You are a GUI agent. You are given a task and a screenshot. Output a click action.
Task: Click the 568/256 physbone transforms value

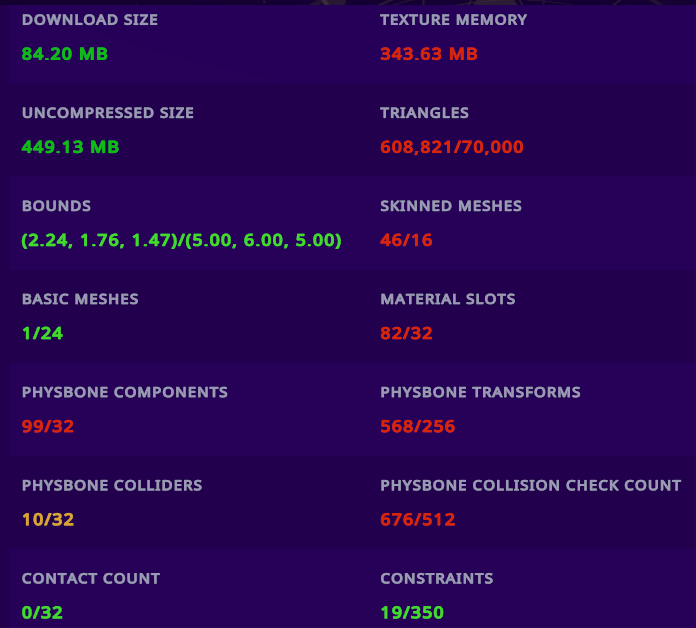pyautogui.click(x=418, y=427)
